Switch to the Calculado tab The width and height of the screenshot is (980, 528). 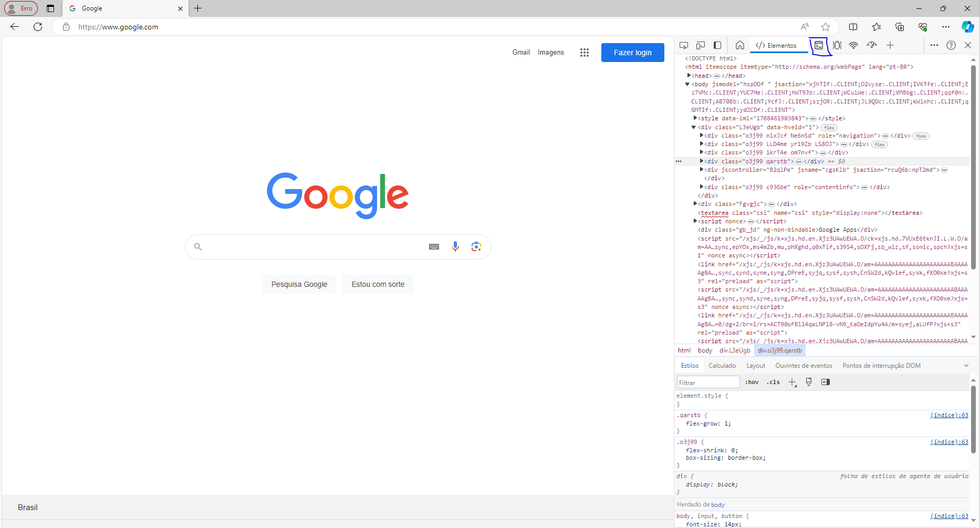(x=722, y=366)
